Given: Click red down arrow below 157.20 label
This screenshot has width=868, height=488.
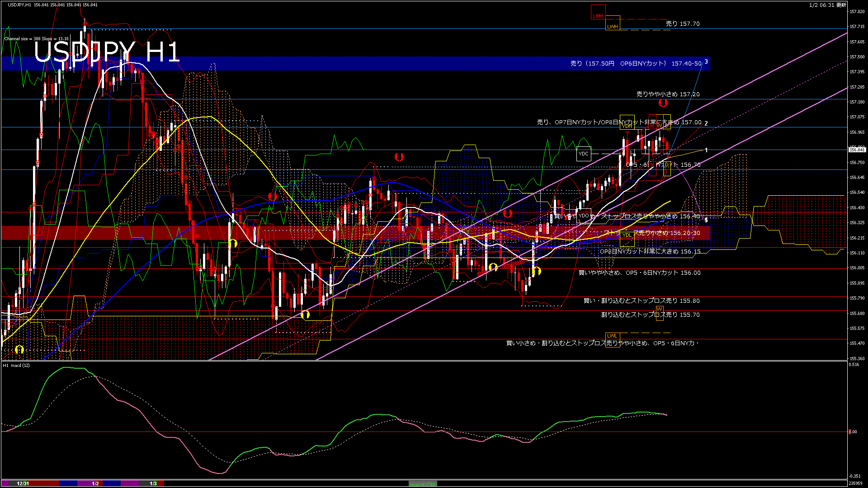Looking at the screenshot, I should pyautogui.click(x=663, y=103).
